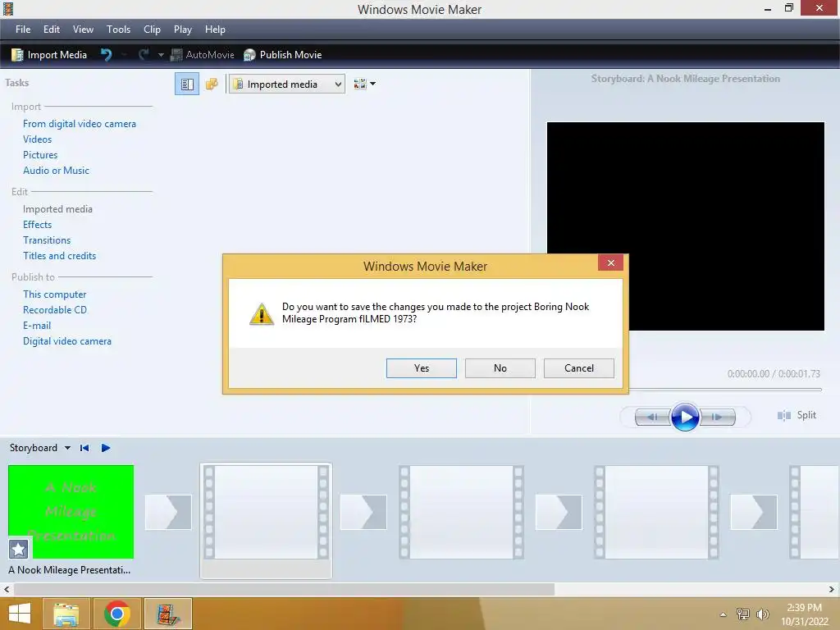
Task: Open File Explorer from taskbar
Action: (x=66, y=614)
